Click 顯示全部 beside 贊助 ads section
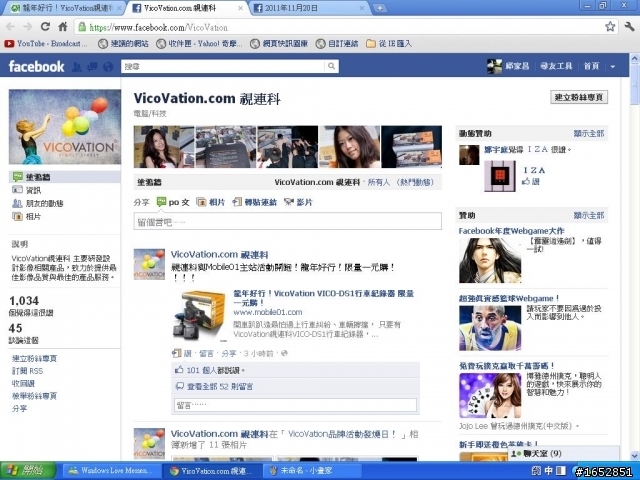This screenshot has width=640, height=480. point(589,216)
